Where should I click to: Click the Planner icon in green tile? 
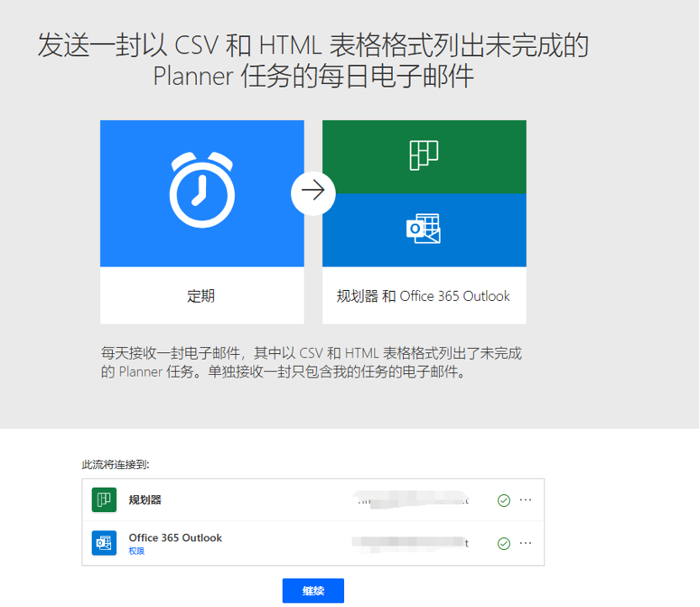point(424,156)
